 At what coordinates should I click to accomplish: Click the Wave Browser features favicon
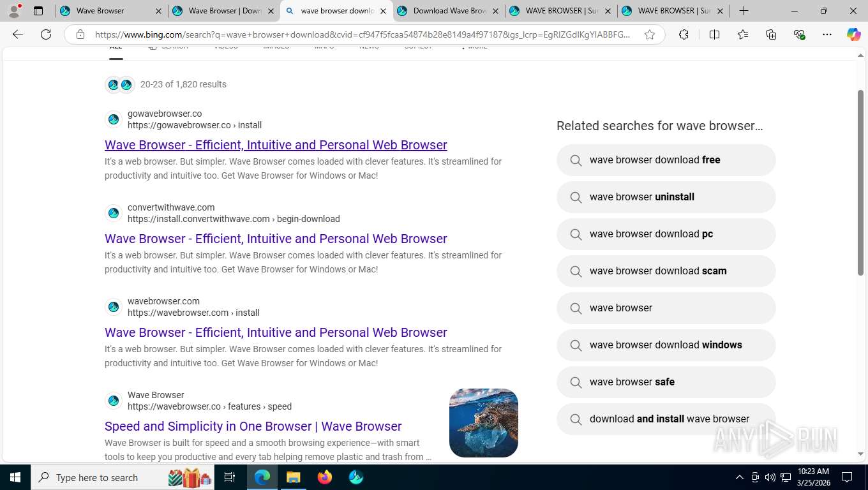(114, 401)
